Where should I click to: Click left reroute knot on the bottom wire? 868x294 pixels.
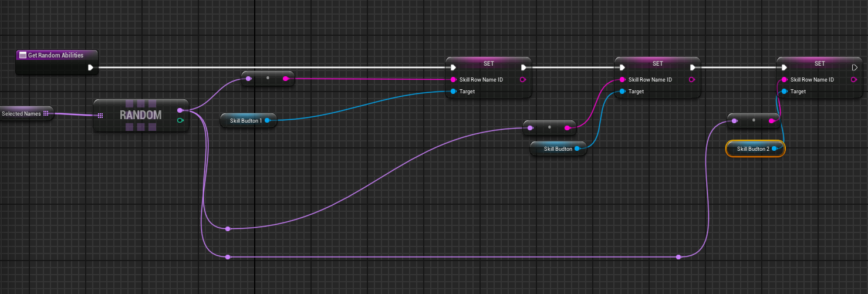coord(228,257)
